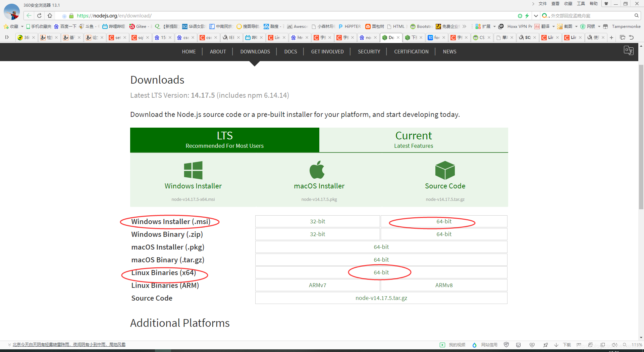Viewport: 644px width, 352px height.
Task: Click the user profile avatar picture
Action: [12, 12]
